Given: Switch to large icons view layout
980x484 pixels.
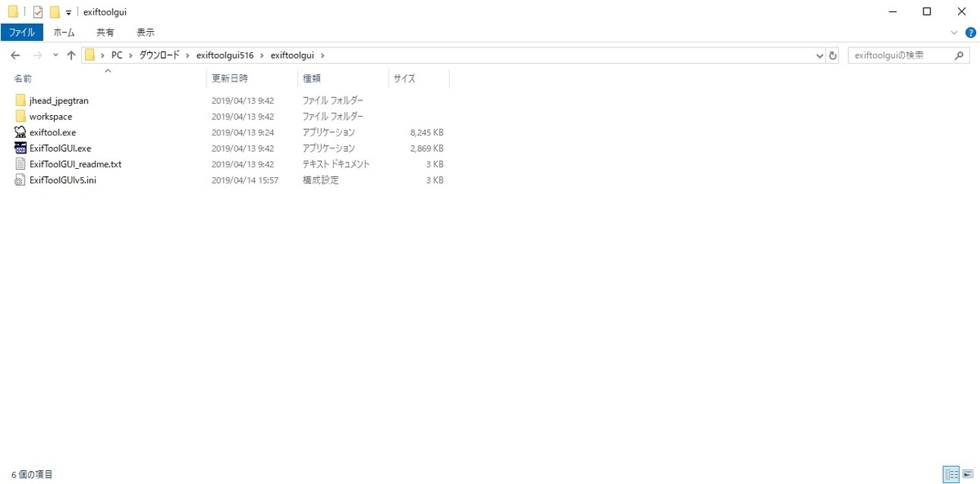Looking at the screenshot, I should 968,474.
